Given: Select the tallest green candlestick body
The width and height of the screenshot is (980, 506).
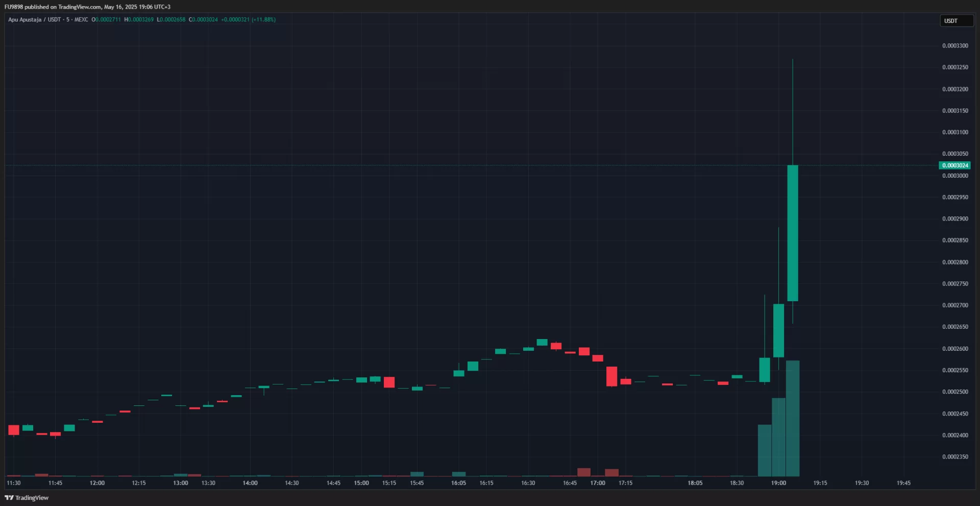Looking at the screenshot, I should click(792, 233).
